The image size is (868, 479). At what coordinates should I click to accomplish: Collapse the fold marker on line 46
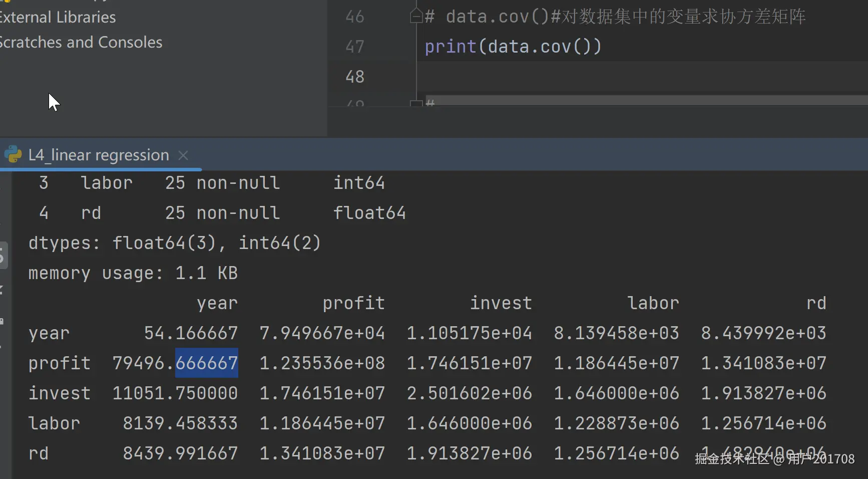pos(415,17)
